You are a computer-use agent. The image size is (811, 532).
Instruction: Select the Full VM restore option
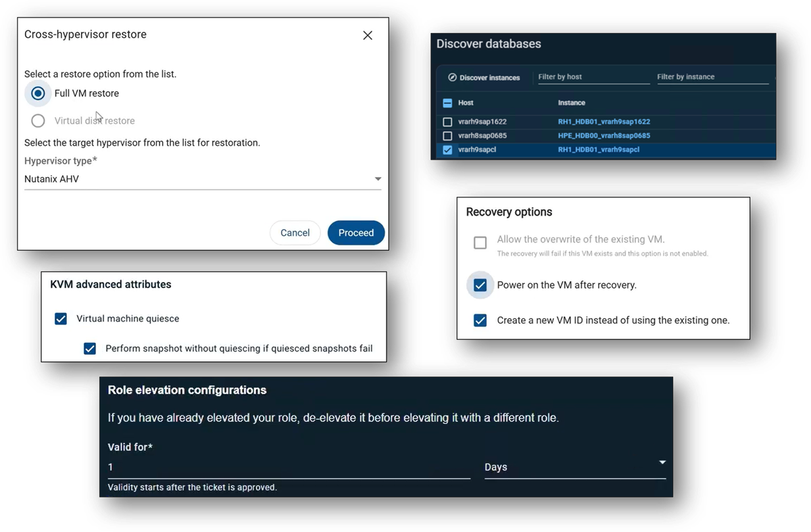click(x=39, y=93)
